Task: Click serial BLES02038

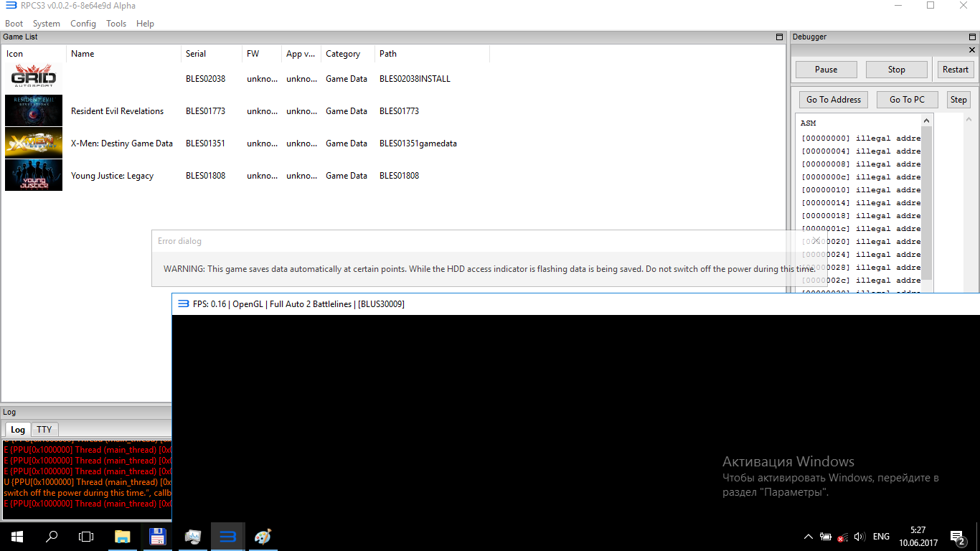Action: [205, 79]
